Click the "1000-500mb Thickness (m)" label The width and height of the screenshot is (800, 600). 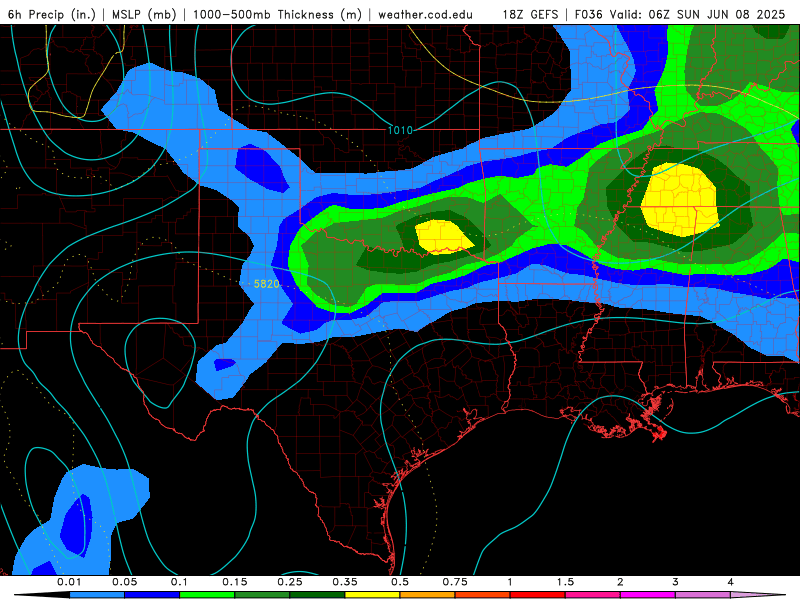tap(277, 14)
